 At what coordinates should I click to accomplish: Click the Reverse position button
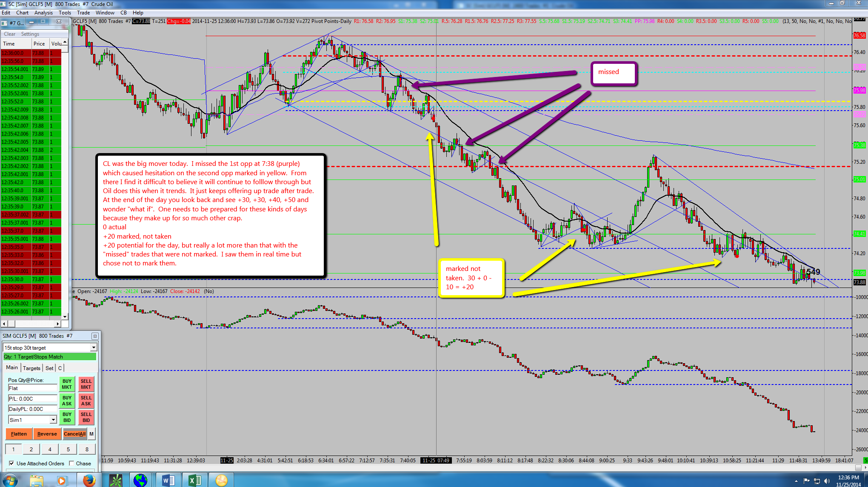click(47, 434)
